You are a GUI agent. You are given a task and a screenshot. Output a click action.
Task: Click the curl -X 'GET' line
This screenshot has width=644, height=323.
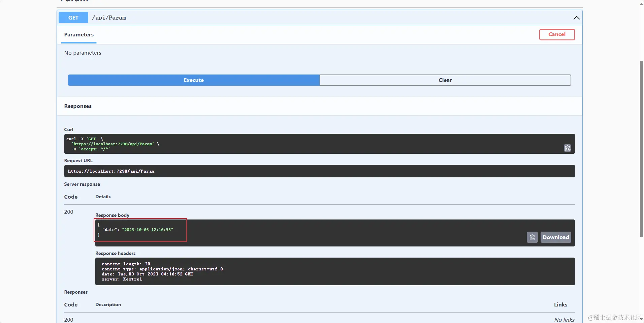[85, 139]
